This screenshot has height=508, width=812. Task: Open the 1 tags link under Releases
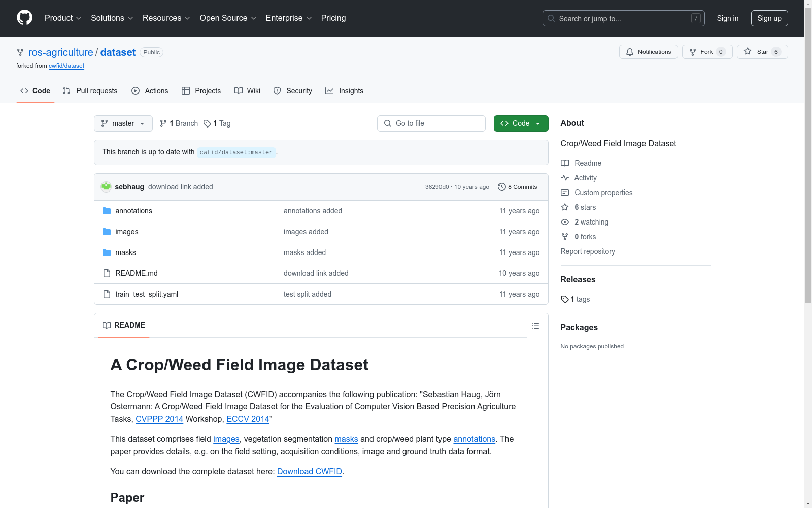coord(576,299)
